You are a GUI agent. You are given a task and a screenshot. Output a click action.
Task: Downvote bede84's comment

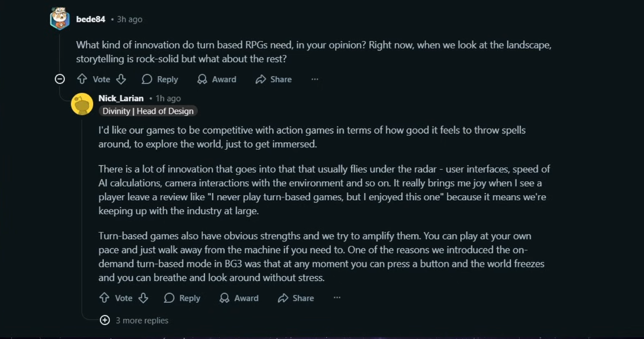[x=121, y=79]
